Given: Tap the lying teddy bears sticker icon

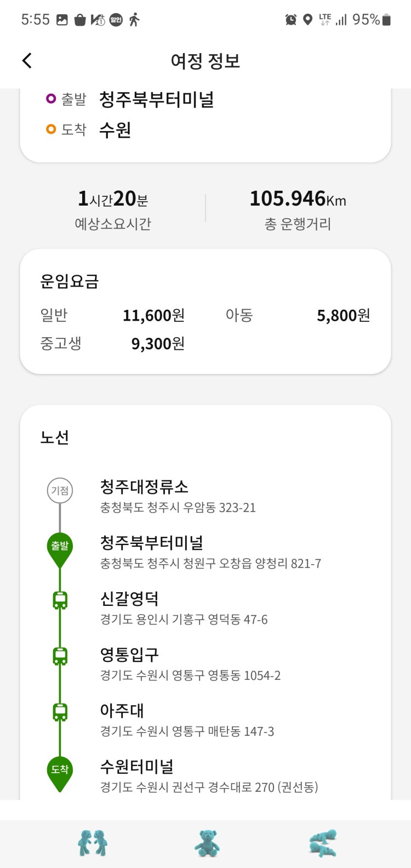Looking at the screenshot, I should [323, 843].
